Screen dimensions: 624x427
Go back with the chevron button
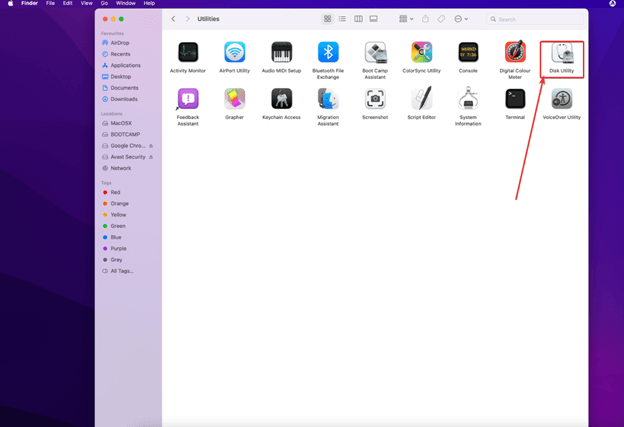[x=174, y=19]
